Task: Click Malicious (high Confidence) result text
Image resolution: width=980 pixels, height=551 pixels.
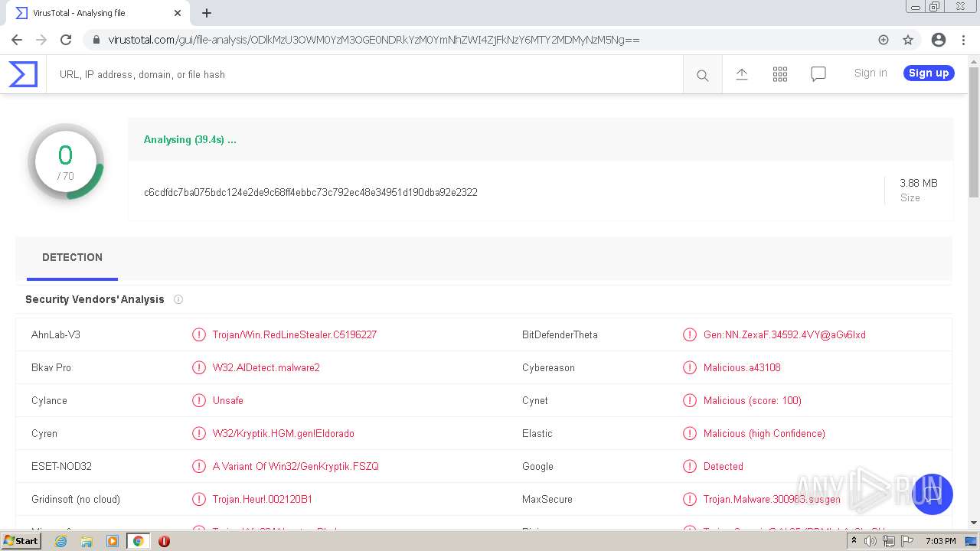Action: (764, 433)
